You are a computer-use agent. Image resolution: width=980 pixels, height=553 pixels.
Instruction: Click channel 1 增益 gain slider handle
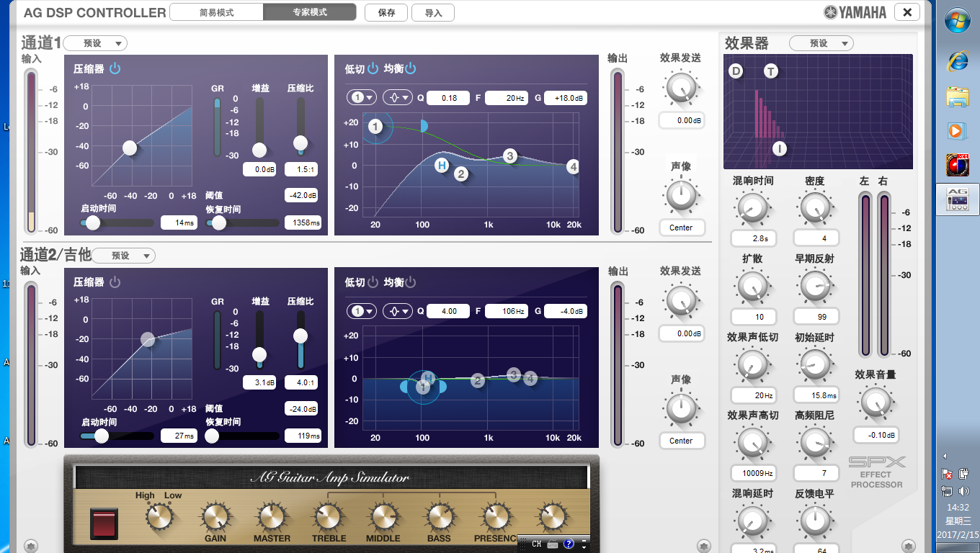click(x=259, y=150)
